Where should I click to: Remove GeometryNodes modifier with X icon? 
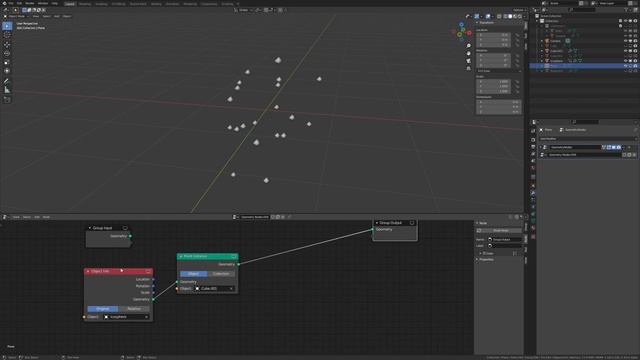[629, 147]
